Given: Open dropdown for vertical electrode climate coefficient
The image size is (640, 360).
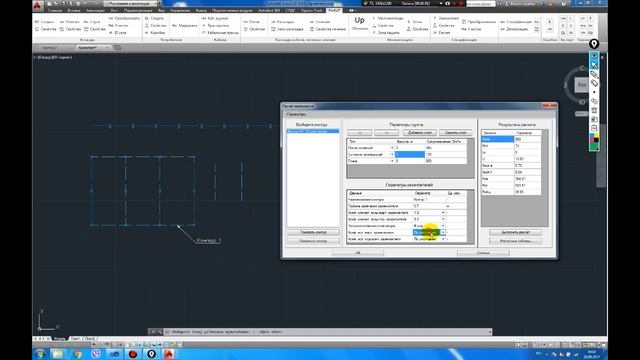Looking at the screenshot, I should (x=443, y=213).
